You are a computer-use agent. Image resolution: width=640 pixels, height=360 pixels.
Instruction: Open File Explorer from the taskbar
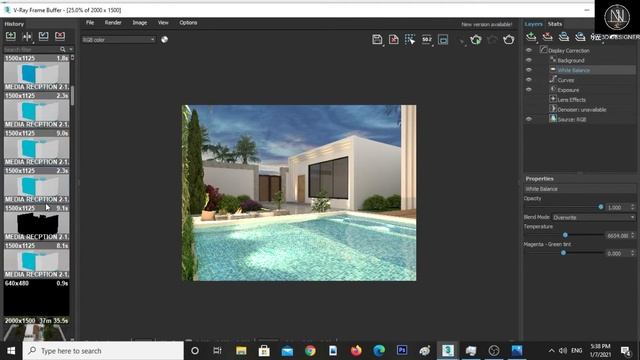point(241,351)
